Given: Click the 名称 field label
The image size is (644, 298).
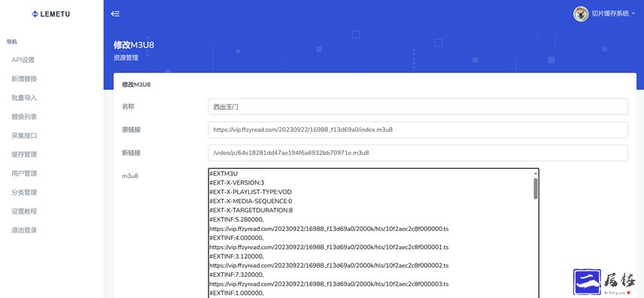Looking at the screenshot, I should [x=128, y=106].
